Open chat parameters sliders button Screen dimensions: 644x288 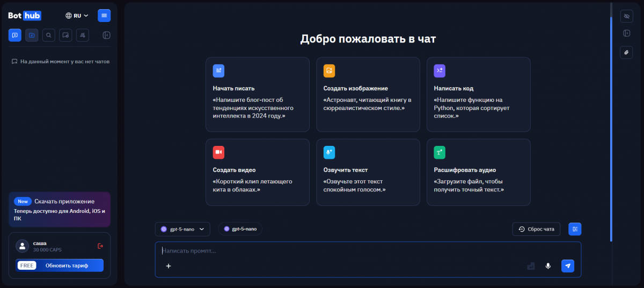[x=575, y=229]
